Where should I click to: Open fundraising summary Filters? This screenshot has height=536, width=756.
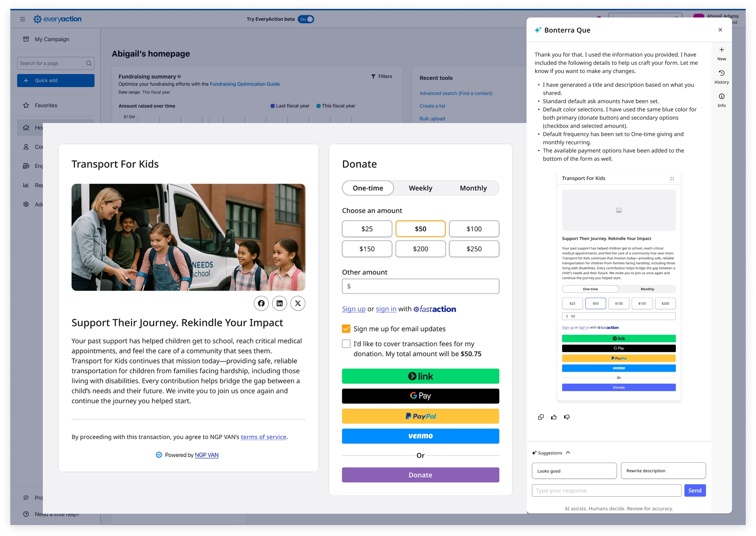[382, 76]
